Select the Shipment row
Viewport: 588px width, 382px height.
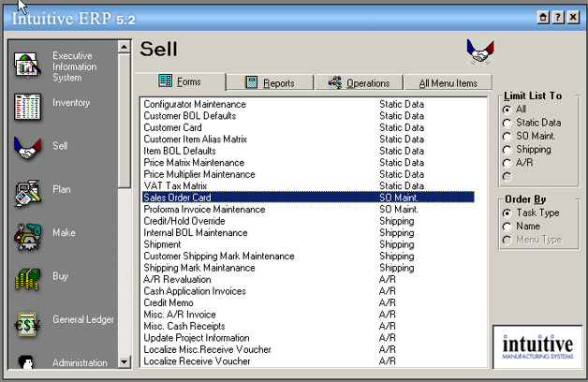tap(308, 244)
